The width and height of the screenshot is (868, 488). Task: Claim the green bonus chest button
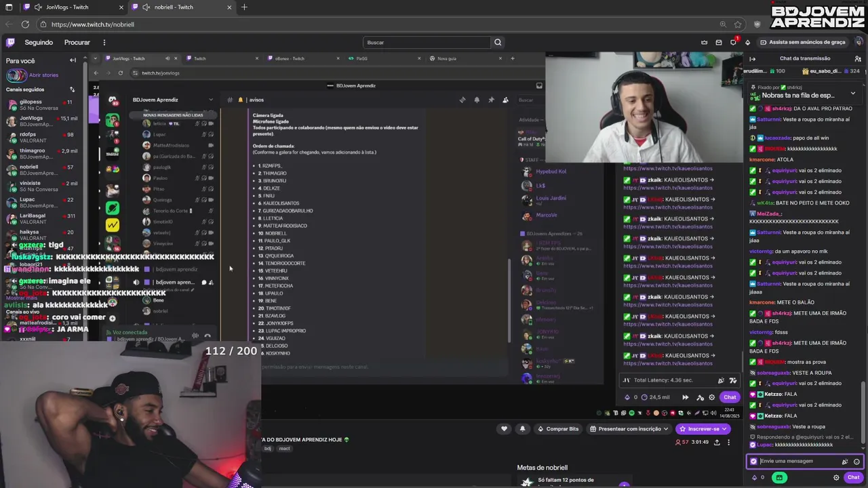click(779, 477)
